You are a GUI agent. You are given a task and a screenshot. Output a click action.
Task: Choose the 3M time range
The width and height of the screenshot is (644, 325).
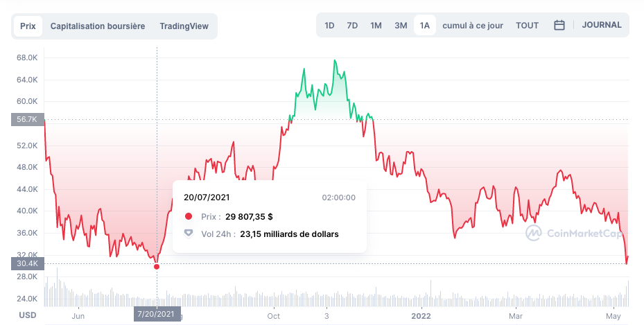click(x=401, y=26)
